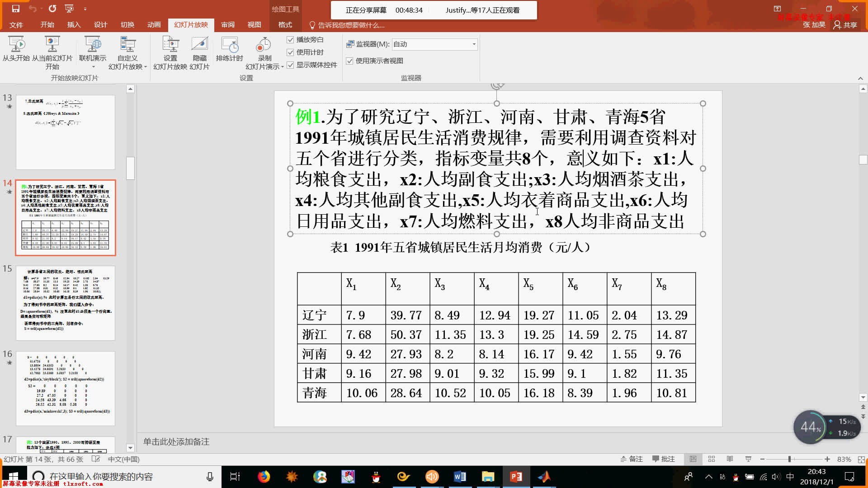868x488 pixels.
Task: Toggle Play Narrations (播放旁白) checkbox
Action: click(x=291, y=40)
